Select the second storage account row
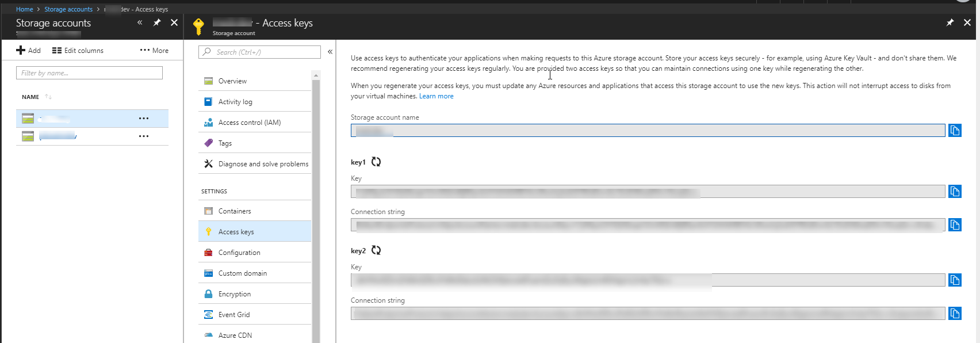The image size is (980, 343). [92, 136]
